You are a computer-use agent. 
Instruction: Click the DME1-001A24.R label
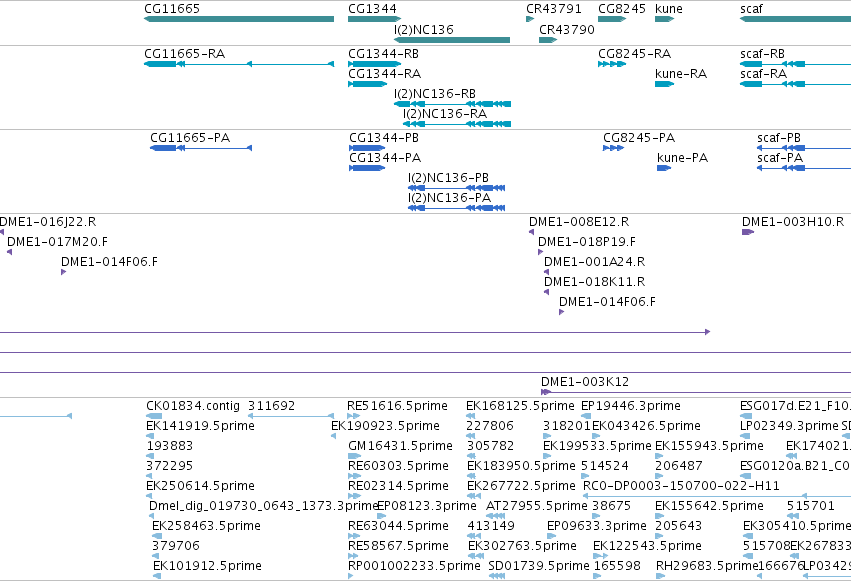[x=595, y=262]
